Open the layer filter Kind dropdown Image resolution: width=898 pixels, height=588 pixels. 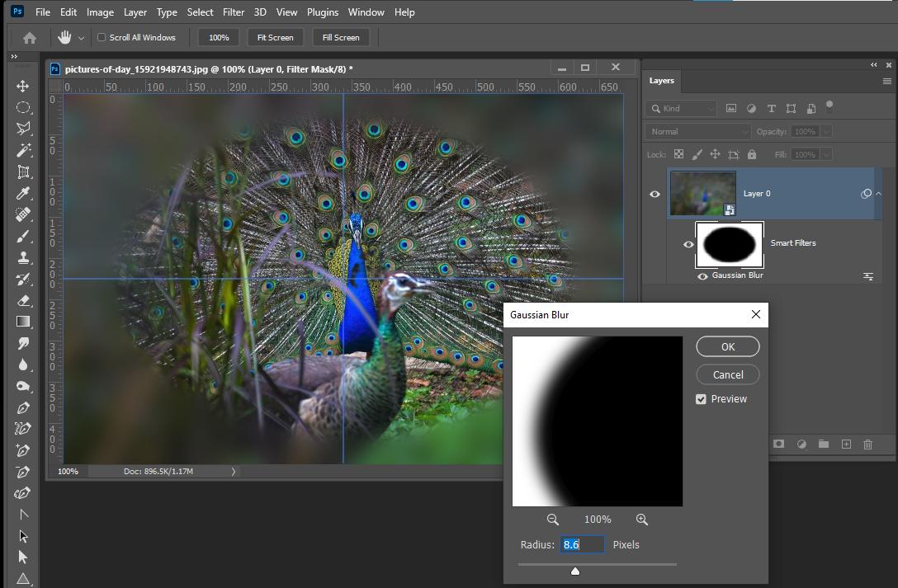click(682, 108)
